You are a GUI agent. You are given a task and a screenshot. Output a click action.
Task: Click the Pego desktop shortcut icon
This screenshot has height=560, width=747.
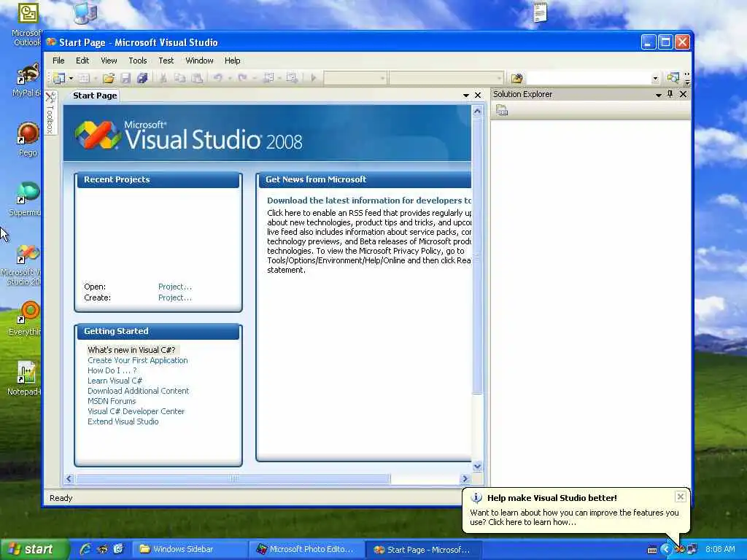click(27, 139)
